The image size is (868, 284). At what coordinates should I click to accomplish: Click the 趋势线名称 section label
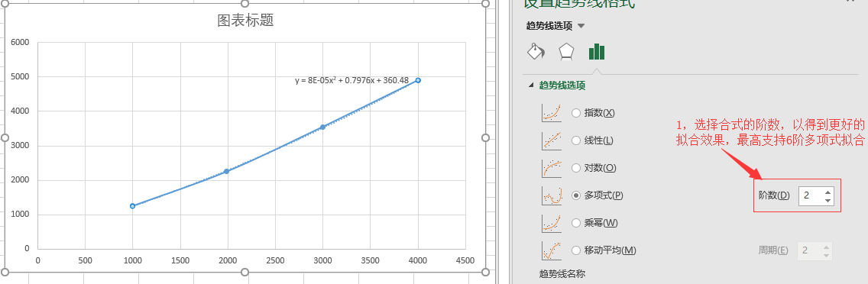[562, 274]
